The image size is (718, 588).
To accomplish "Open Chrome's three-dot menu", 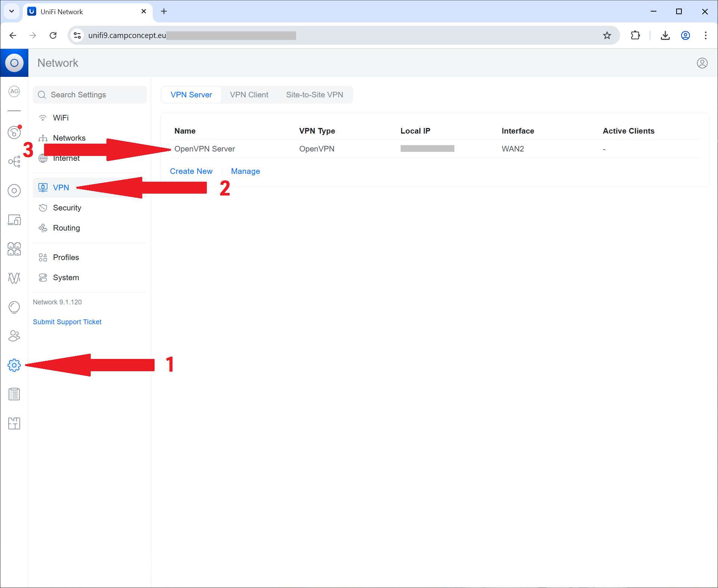I will click(x=705, y=35).
